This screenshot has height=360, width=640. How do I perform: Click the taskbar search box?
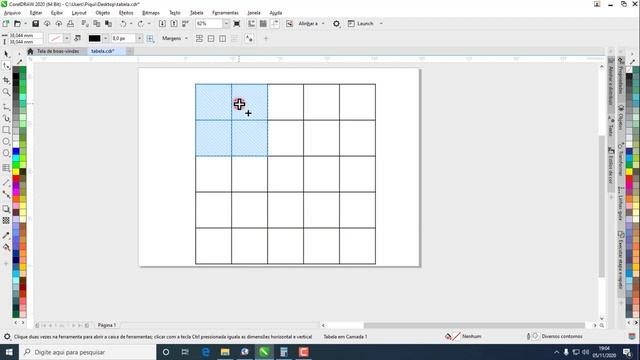coord(87,352)
